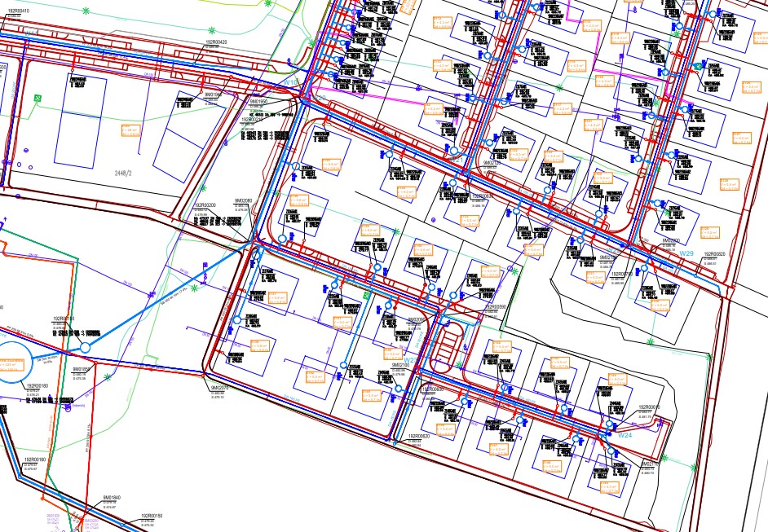Select the 9M02080 point label
The height and width of the screenshot is (532, 768).
242,200
